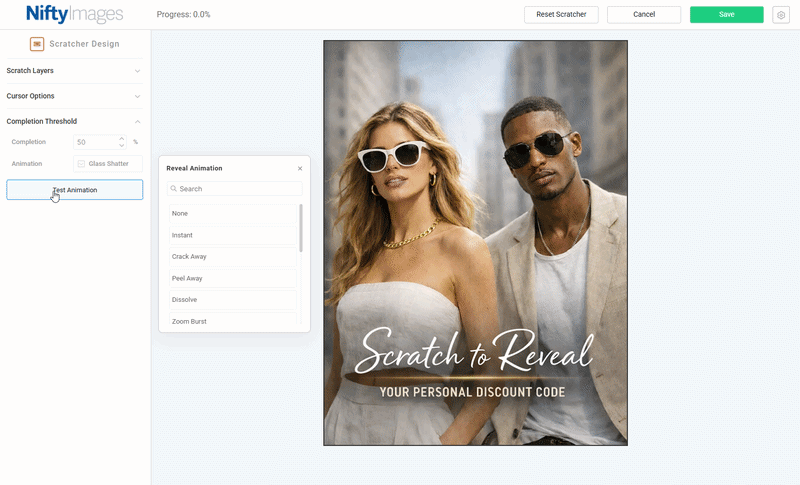Collapse the Completion Threshold section
800x485 pixels.
pyautogui.click(x=137, y=121)
